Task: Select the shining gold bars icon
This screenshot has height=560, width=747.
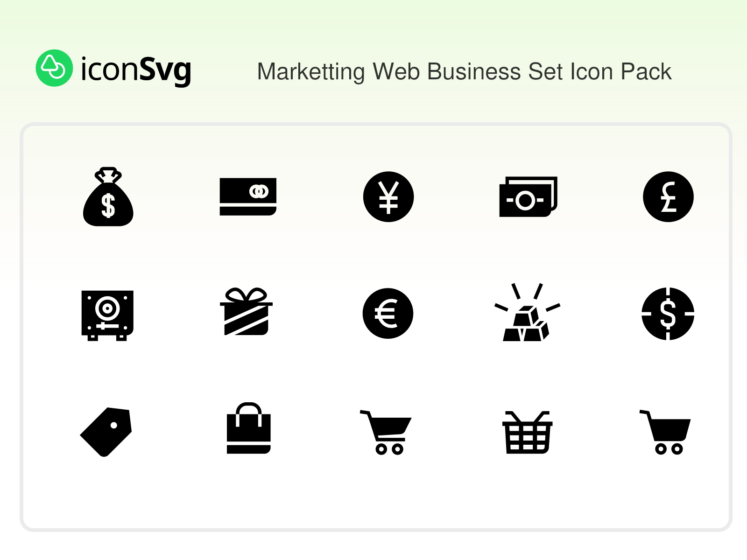Action: (527, 313)
